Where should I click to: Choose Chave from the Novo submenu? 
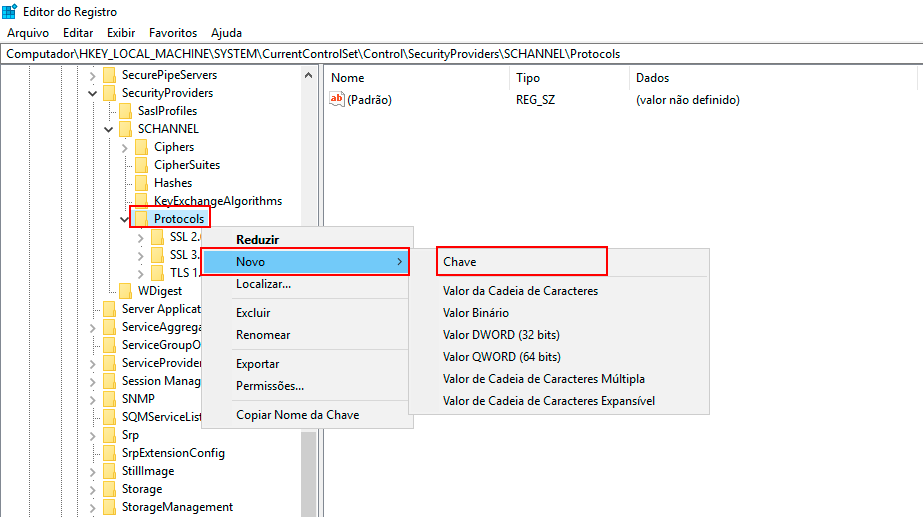(x=460, y=262)
